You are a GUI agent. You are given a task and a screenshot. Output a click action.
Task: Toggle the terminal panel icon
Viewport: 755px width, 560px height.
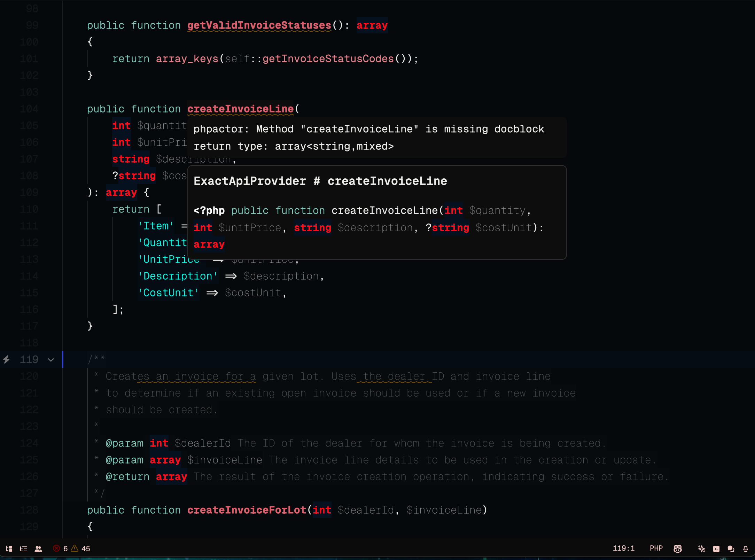pyautogui.click(x=716, y=549)
